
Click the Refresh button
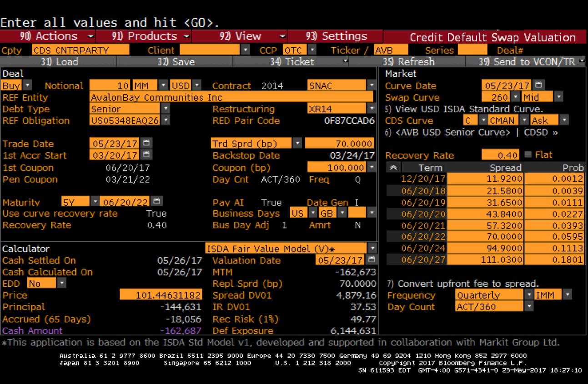click(x=408, y=62)
